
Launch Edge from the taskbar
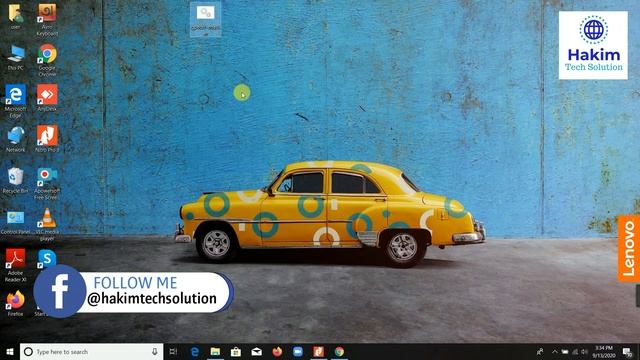(x=195, y=351)
